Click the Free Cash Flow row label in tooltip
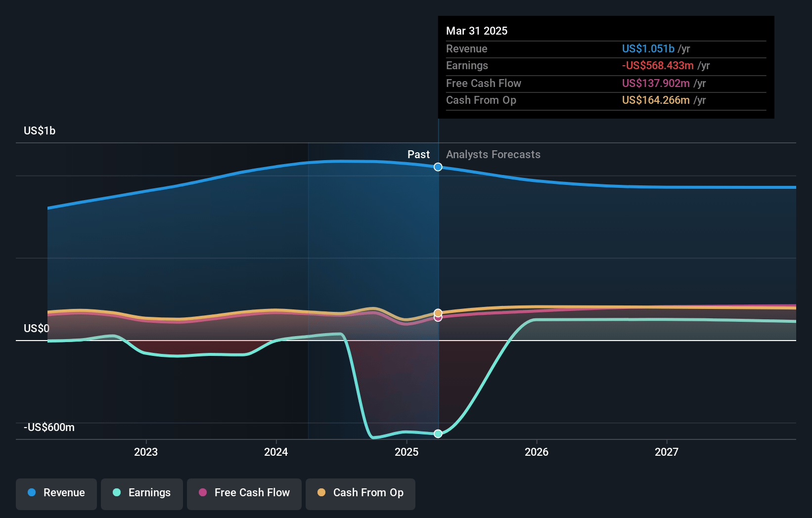812x518 pixels. 484,83
